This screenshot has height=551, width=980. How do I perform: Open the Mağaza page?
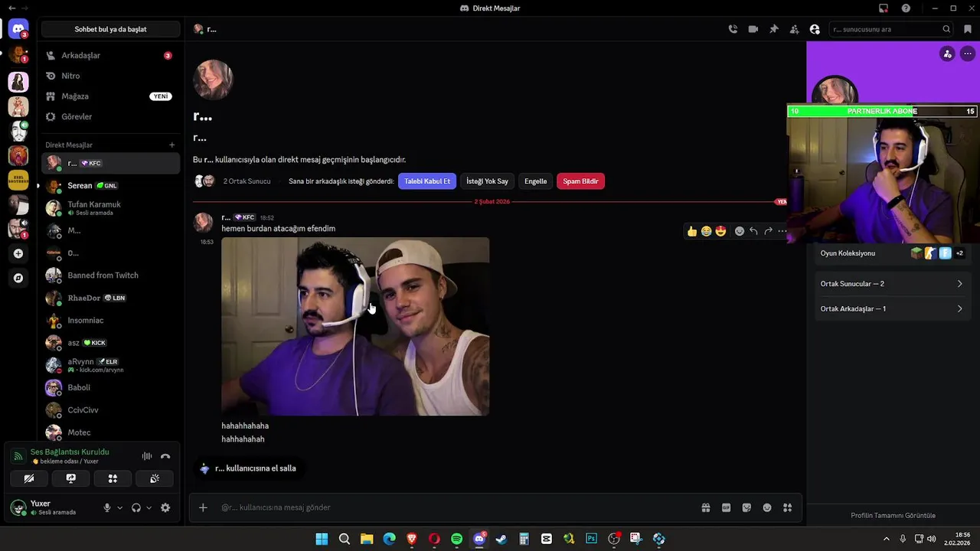(x=111, y=96)
